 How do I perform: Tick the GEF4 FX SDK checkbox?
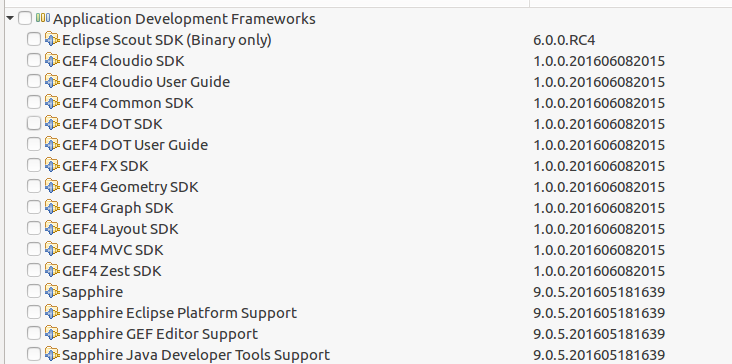(34, 165)
